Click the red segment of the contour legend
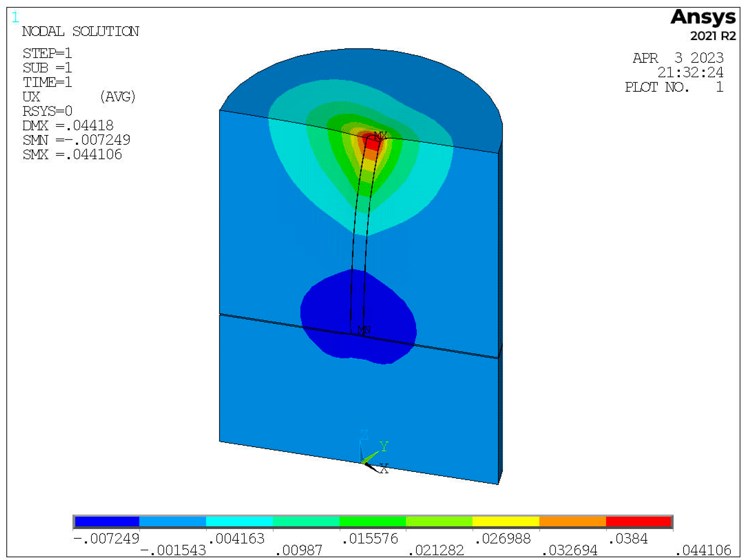Image resolution: width=745 pixels, height=560 pixels. coord(639,521)
